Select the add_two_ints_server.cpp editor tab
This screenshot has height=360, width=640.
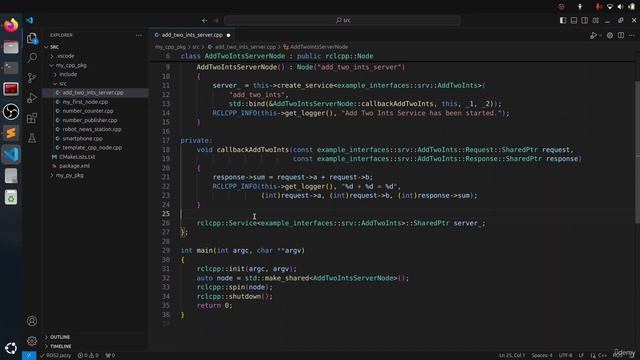click(193, 35)
